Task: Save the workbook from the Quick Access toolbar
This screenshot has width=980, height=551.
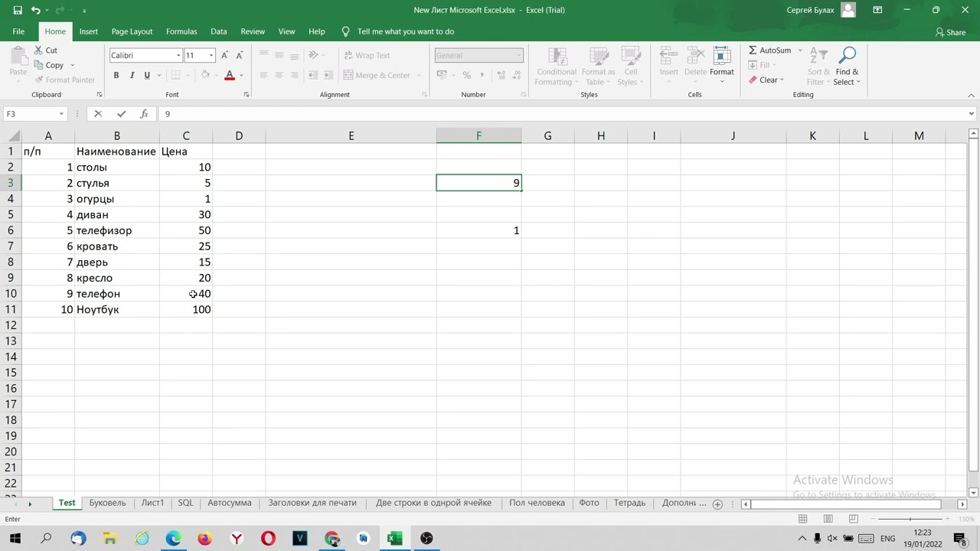Action: [x=18, y=10]
